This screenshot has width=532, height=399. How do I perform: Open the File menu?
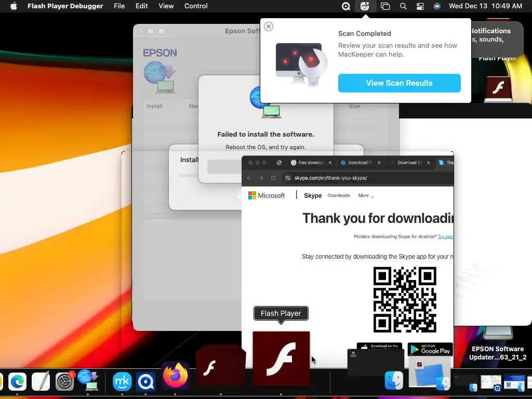(119, 6)
